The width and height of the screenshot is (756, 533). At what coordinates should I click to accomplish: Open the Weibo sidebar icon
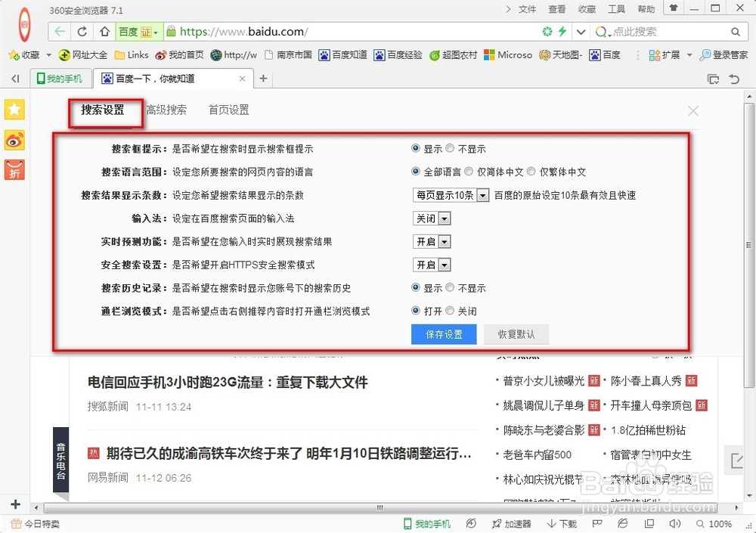click(x=14, y=141)
